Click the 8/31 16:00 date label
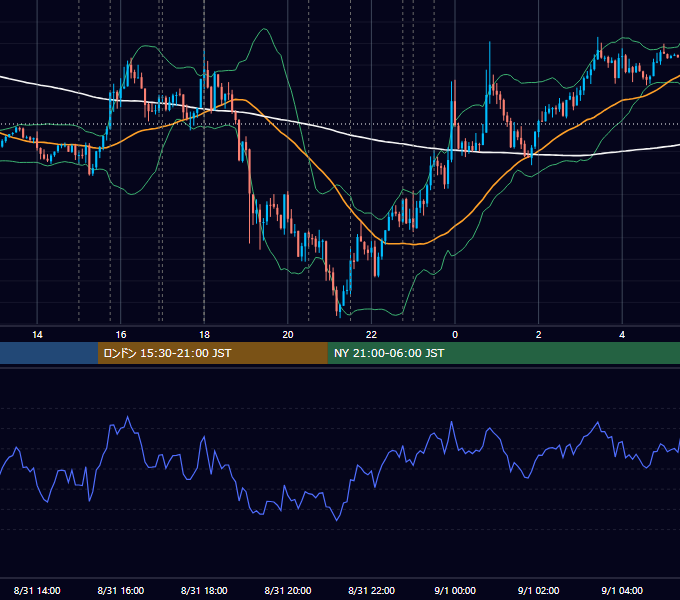Viewport: 680px width, 600px height. click(121, 590)
